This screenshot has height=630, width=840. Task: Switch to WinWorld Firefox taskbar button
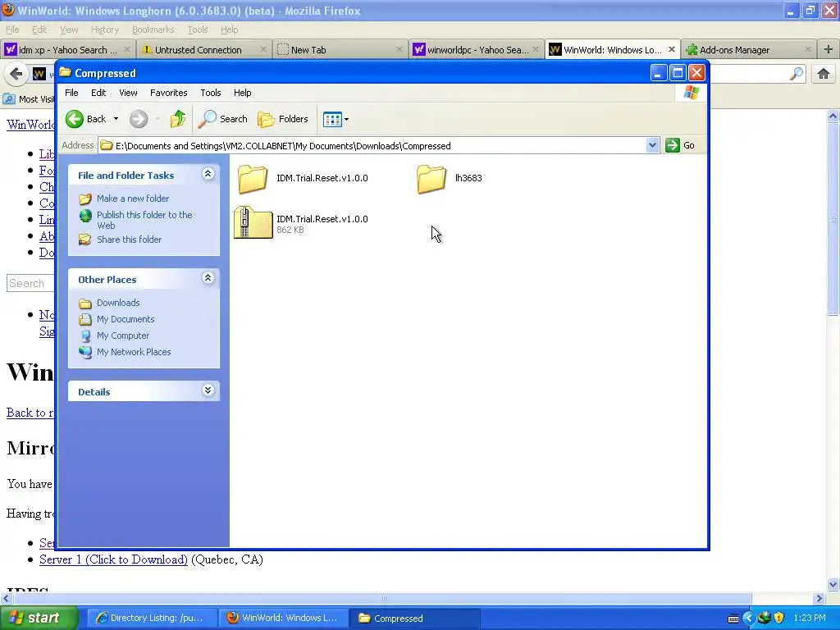tap(283, 619)
